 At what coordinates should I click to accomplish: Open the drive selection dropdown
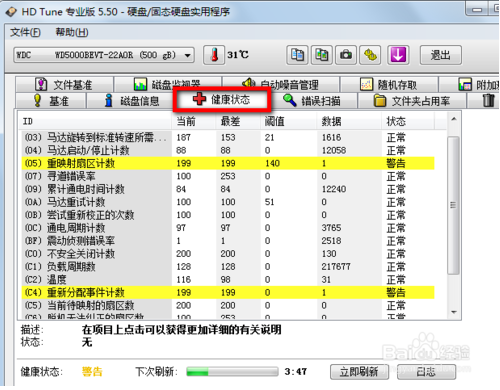click(104, 55)
